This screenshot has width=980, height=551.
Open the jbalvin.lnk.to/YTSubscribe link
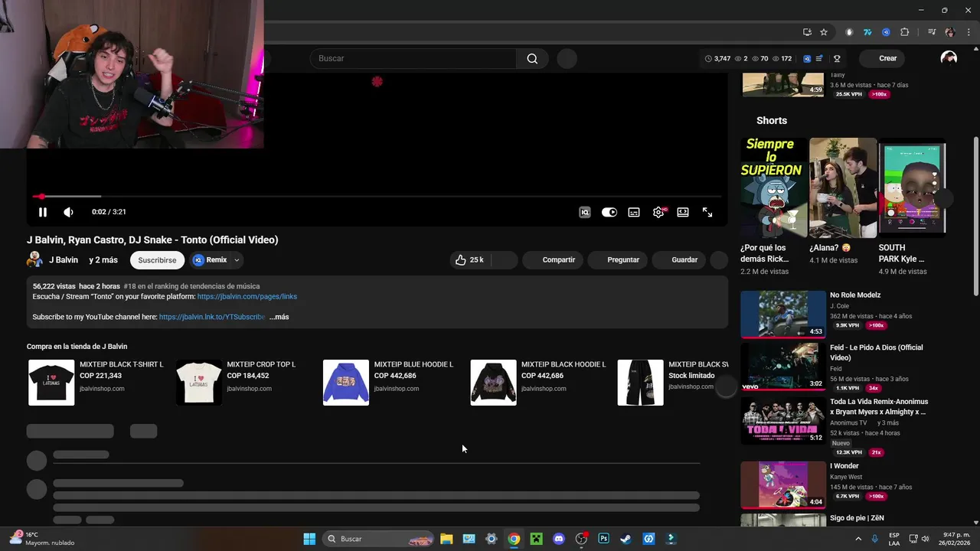tap(212, 317)
